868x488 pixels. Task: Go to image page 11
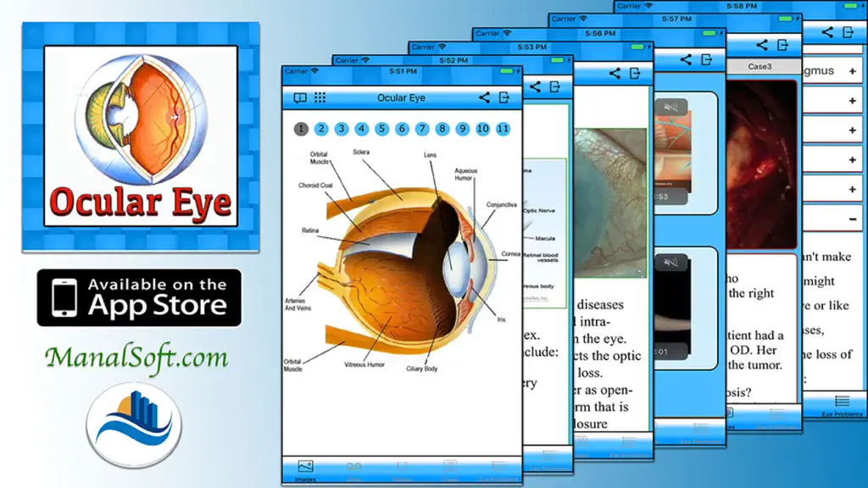click(503, 129)
